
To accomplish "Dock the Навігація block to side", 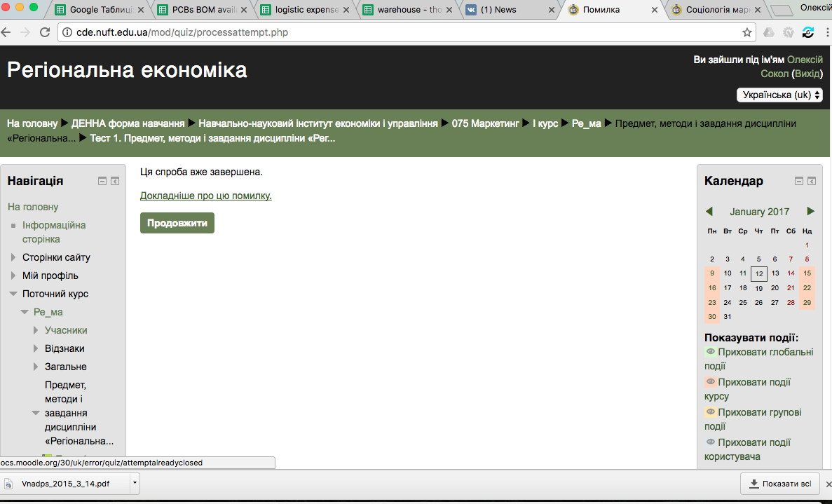I will pyautogui.click(x=115, y=181).
